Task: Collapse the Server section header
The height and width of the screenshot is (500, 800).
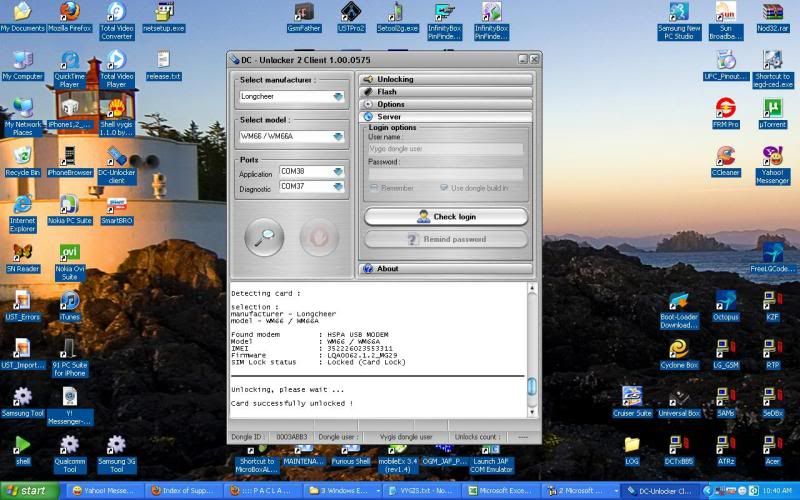Action: point(446,117)
